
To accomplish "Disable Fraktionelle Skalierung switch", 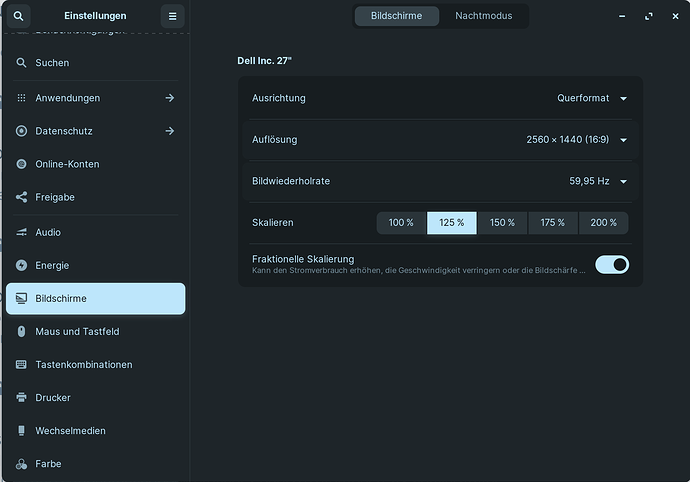I will (612, 265).
